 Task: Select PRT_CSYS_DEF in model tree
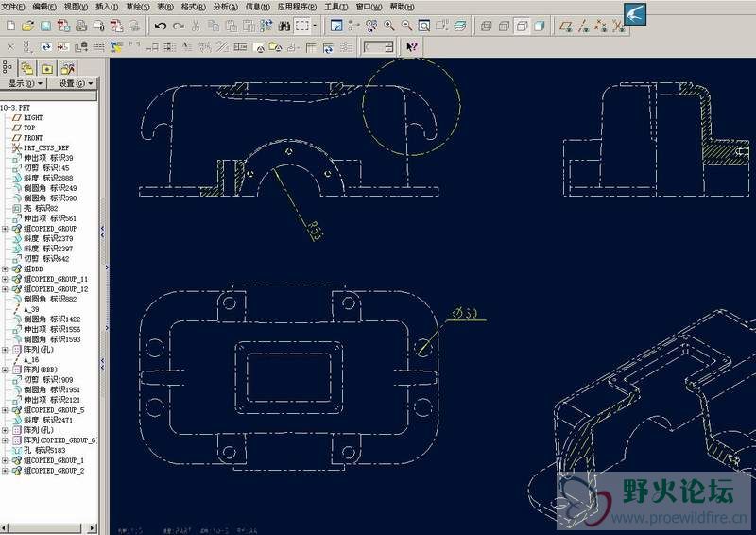tap(41, 147)
